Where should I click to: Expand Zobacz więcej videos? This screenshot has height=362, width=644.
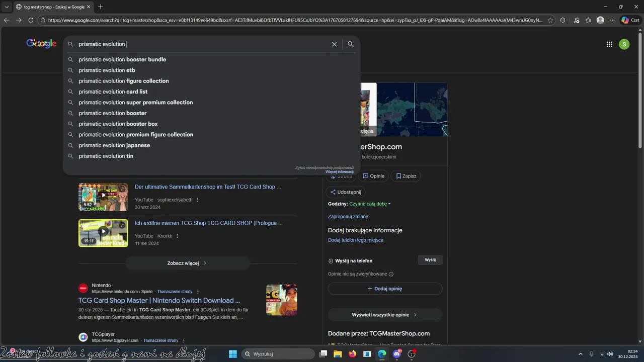(x=187, y=263)
